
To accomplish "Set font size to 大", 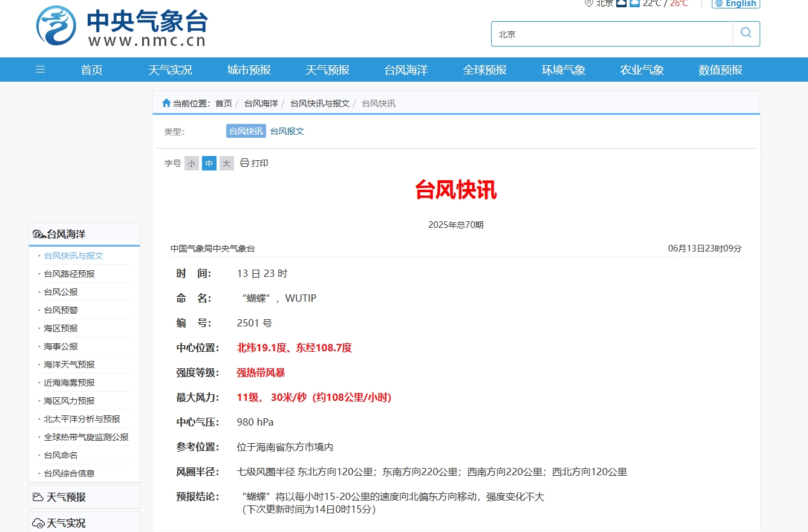I will coord(227,163).
